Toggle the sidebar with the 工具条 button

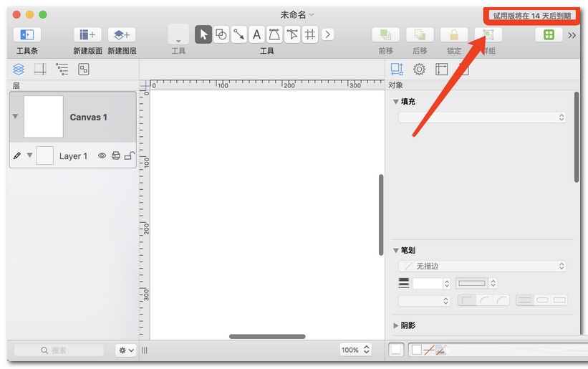[27, 35]
